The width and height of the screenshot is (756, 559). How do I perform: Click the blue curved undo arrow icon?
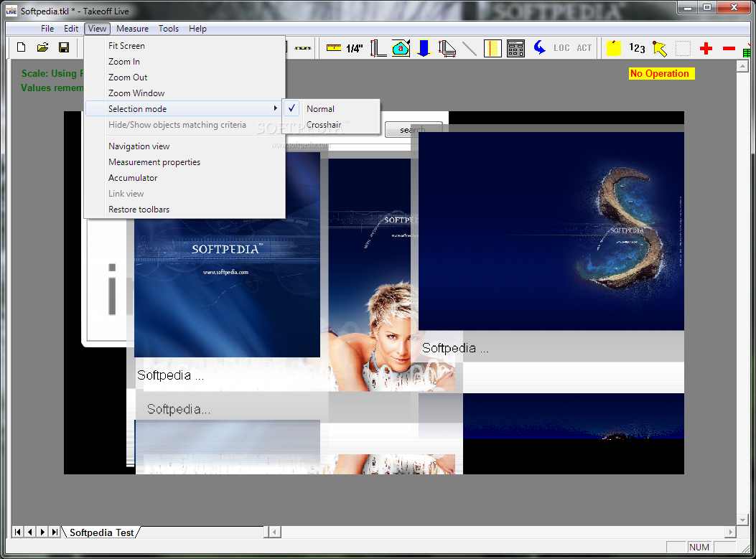(539, 47)
